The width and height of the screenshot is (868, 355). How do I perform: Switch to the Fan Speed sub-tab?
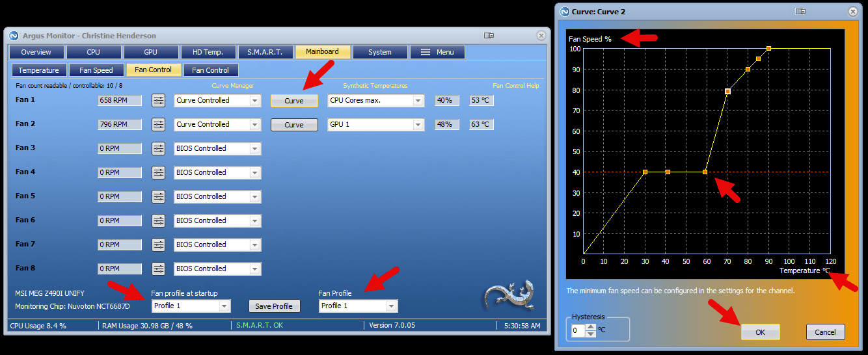(96, 70)
